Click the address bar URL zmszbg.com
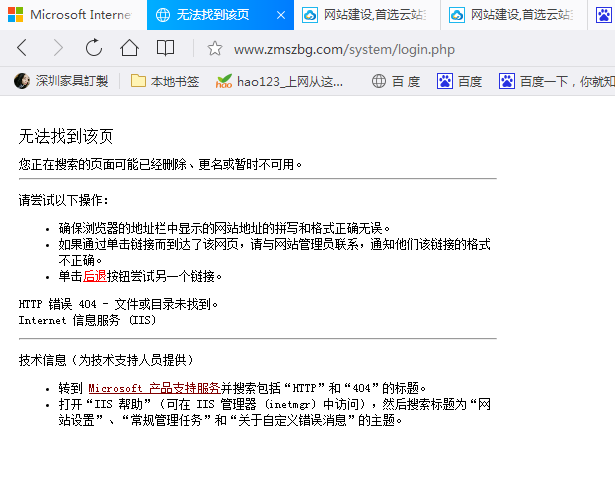 point(344,49)
